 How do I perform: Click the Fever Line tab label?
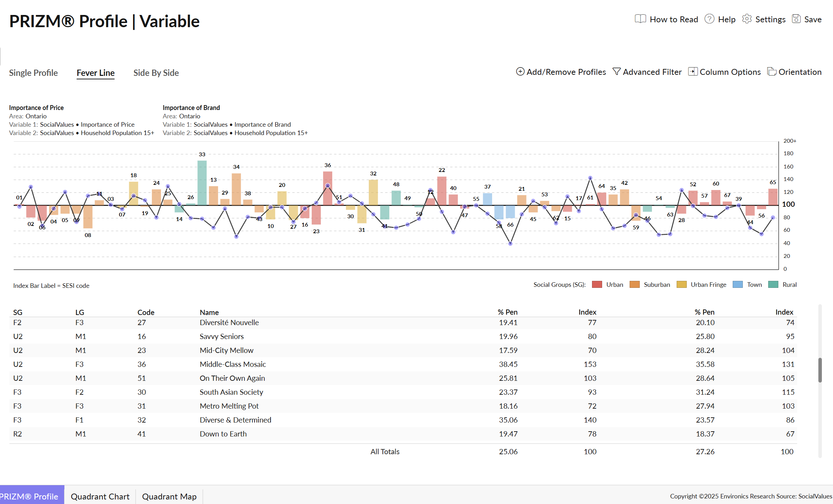coord(96,73)
